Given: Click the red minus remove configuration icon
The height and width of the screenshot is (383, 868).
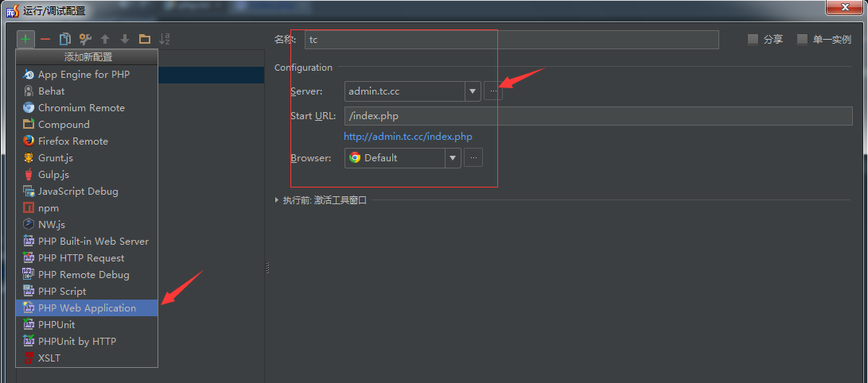Looking at the screenshot, I should pyautogui.click(x=45, y=39).
